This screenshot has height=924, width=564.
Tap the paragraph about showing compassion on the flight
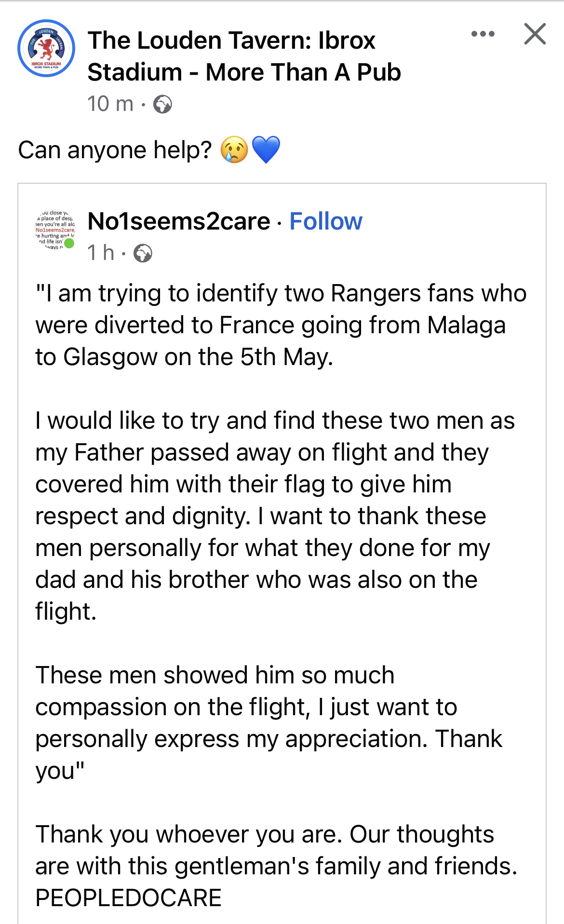coord(269,723)
